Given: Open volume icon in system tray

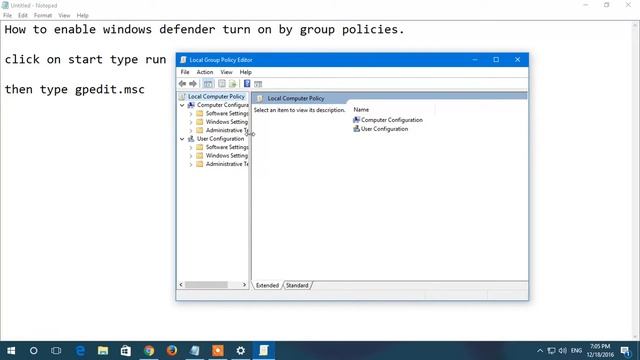Looking at the screenshot, I should pos(563,351).
